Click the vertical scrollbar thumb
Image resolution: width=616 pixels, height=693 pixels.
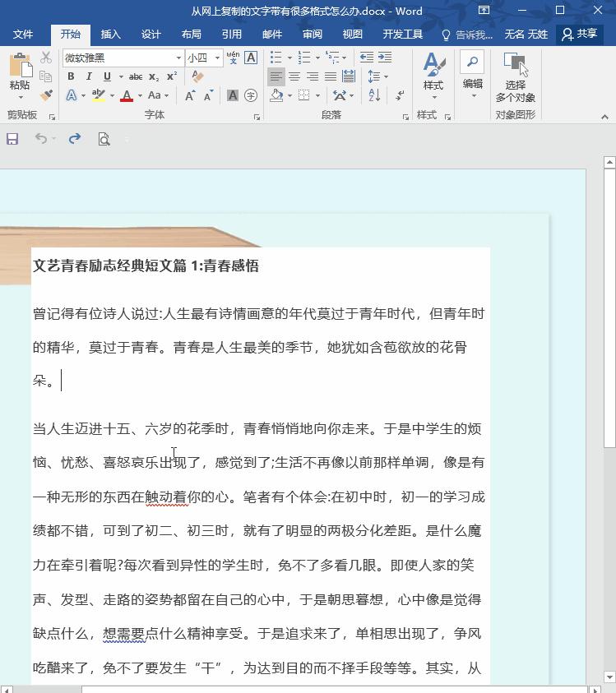click(x=609, y=309)
